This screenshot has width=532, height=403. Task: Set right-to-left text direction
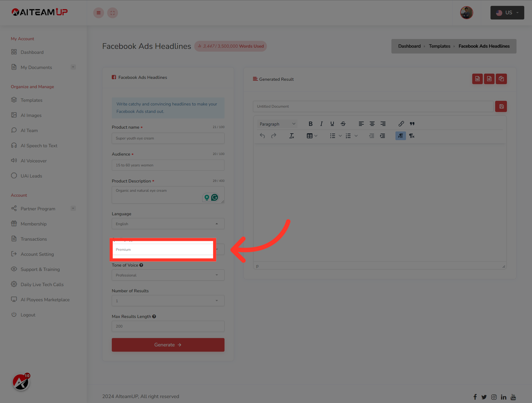coord(412,136)
